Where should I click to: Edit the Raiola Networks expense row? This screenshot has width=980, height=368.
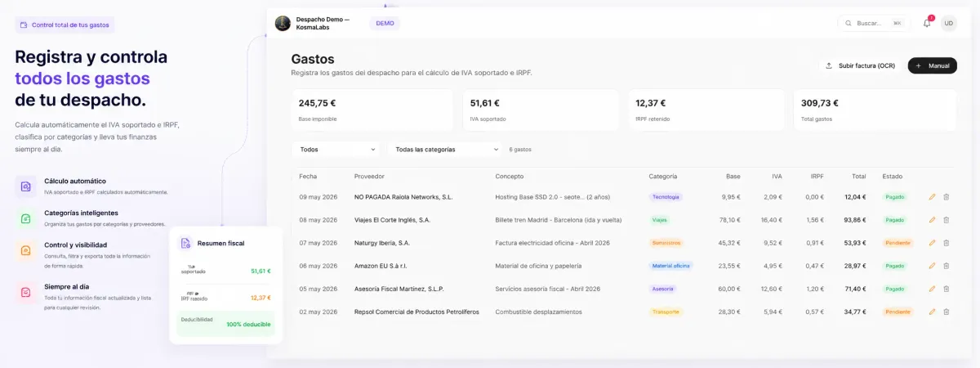click(x=932, y=197)
